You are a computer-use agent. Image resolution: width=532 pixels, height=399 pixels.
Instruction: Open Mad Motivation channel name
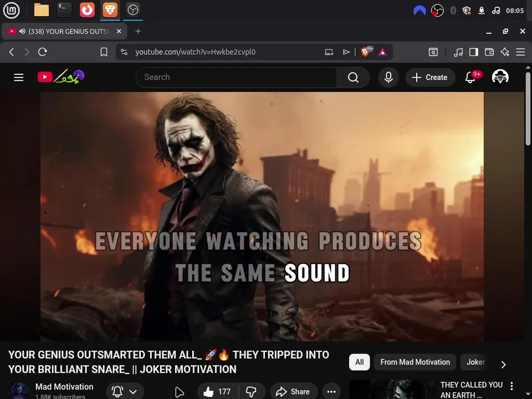pos(64,386)
